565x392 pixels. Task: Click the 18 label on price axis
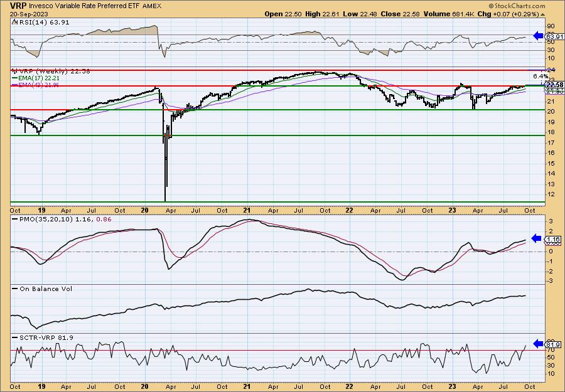[x=551, y=132]
